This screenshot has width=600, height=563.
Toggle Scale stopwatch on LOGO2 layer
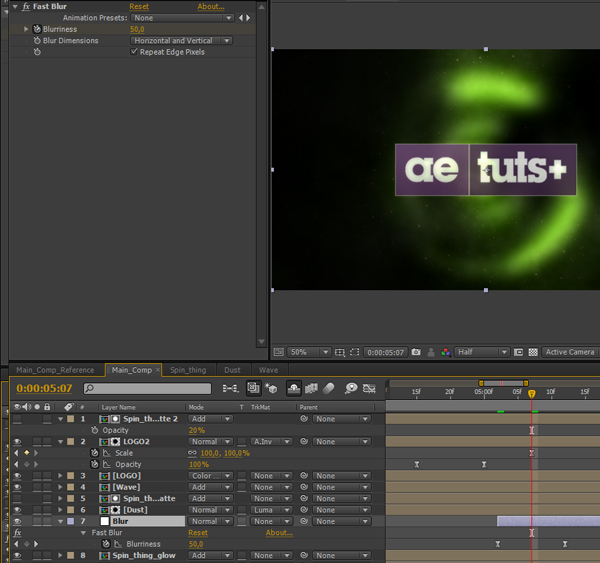(95, 453)
